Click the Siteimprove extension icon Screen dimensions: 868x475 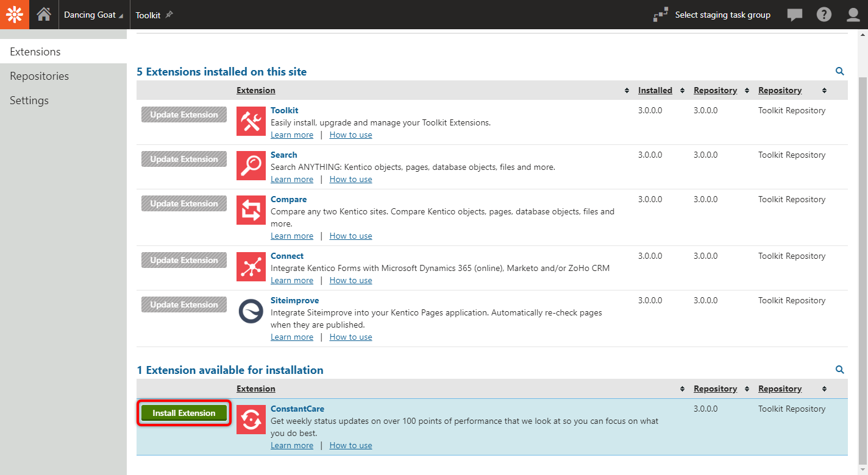(x=251, y=312)
